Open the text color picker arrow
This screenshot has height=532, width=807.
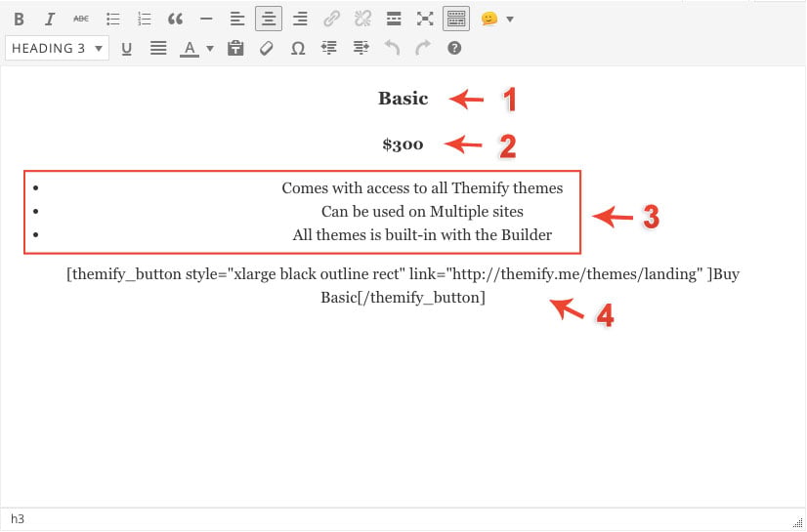pyautogui.click(x=210, y=49)
